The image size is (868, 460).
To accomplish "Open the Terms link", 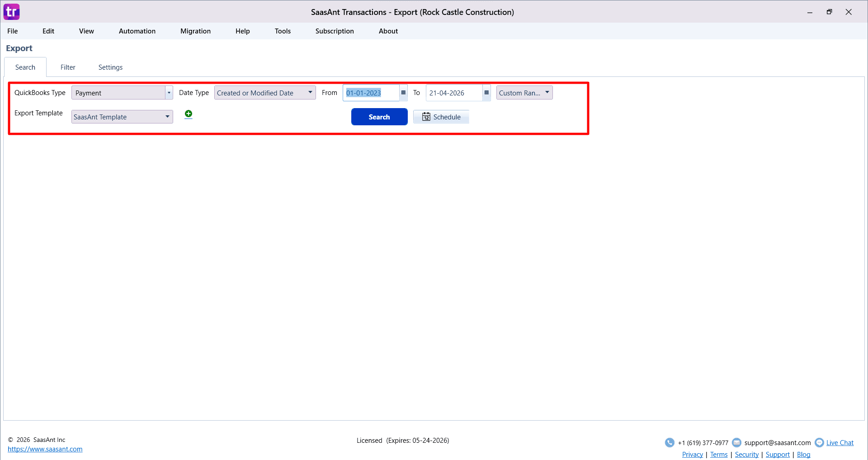I will click(x=719, y=455).
